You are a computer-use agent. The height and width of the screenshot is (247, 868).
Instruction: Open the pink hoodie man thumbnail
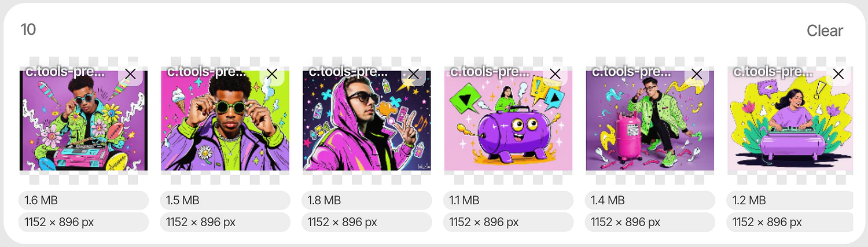(x=367, y=120)
